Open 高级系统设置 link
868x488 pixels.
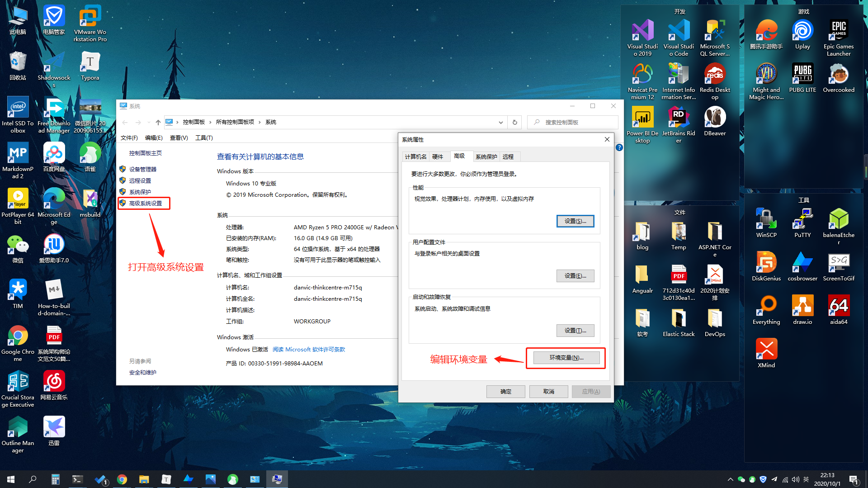click(x=145, y=204)
